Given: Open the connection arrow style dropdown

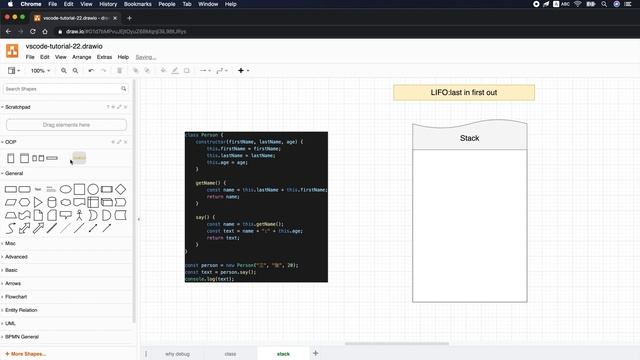Looking at the screenshot, I should [x=205, y=71].
